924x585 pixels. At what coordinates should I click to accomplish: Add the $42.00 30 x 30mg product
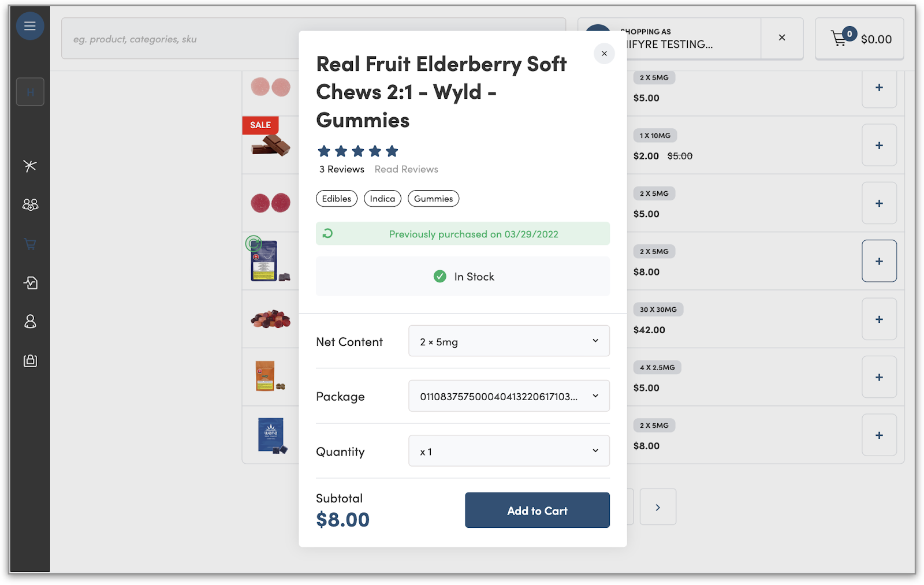tap(879, 319)
